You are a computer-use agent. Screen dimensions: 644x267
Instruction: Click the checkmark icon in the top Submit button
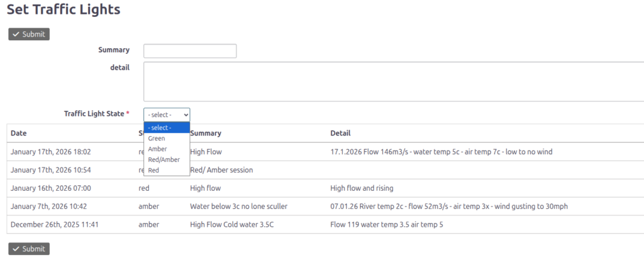coord(16,34)
